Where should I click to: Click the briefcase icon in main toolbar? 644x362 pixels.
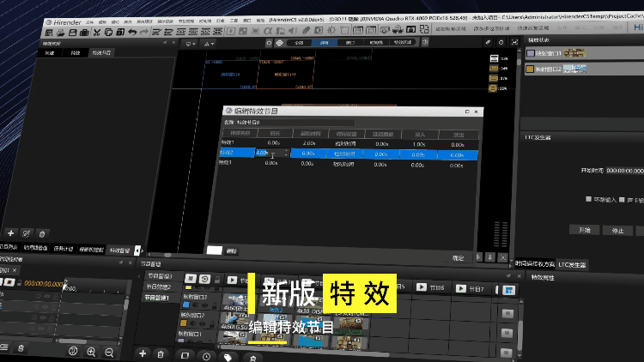tap(84, 33)
